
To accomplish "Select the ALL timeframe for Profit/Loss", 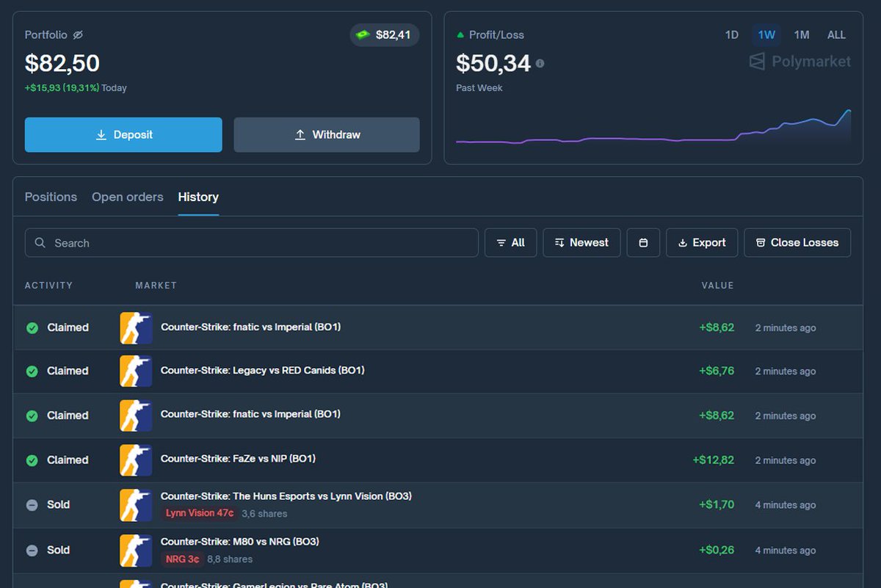I will [x=836, y=35].
